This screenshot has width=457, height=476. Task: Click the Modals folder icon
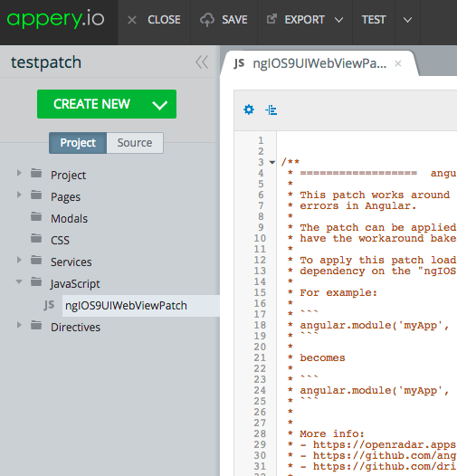click(x=36, y=217)
